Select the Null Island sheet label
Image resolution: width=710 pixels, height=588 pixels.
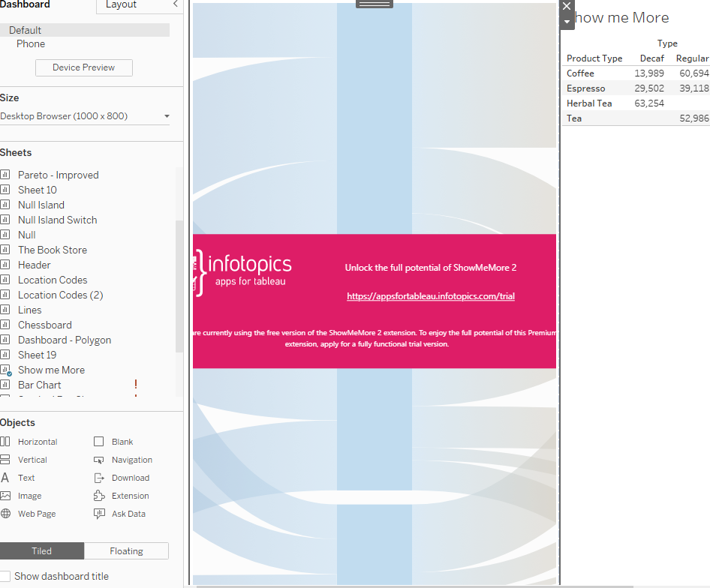[41, 205]
